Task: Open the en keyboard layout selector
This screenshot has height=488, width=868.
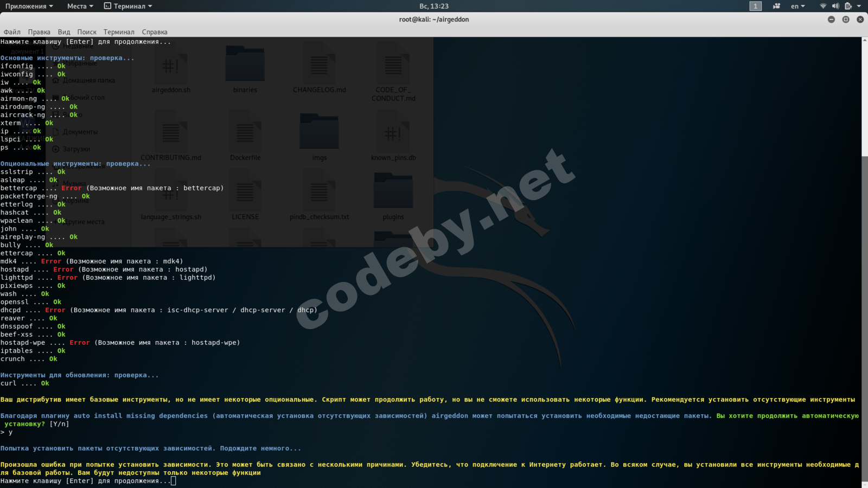Action: 797,6
